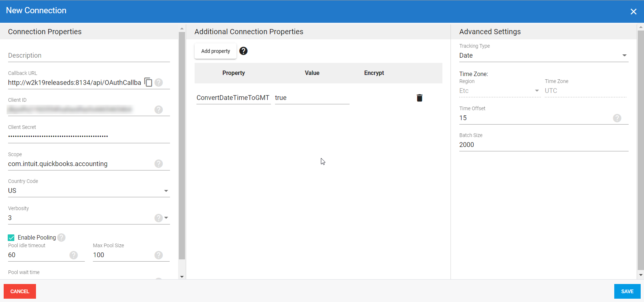Click the Description input field

coord(89,55)
